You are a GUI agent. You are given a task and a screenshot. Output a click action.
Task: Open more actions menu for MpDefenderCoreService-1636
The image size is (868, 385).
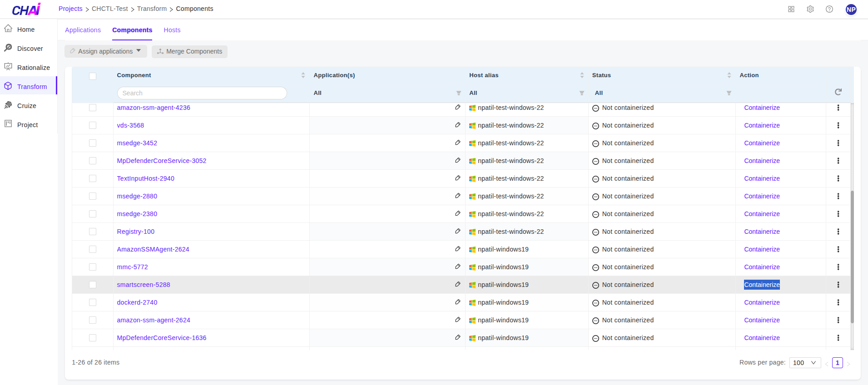pyautogui.click(x=838, y=338)
